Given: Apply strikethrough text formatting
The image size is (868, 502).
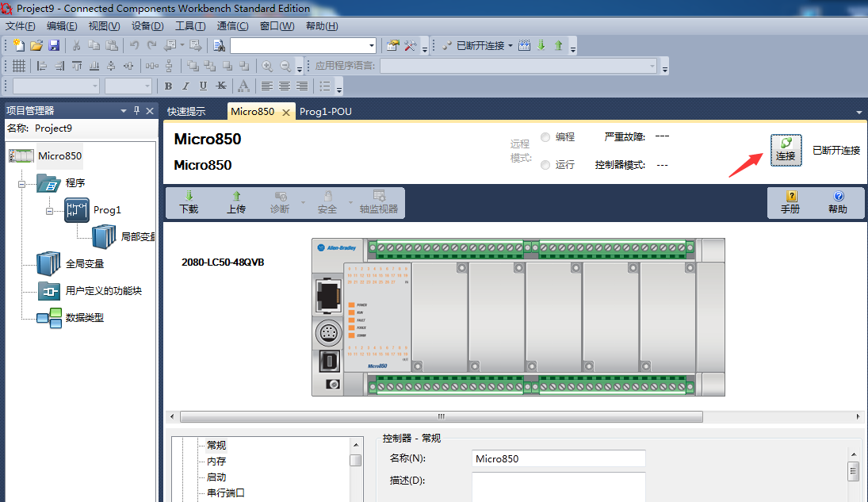Looking at the screenshot, I should (x=221, y=86).
